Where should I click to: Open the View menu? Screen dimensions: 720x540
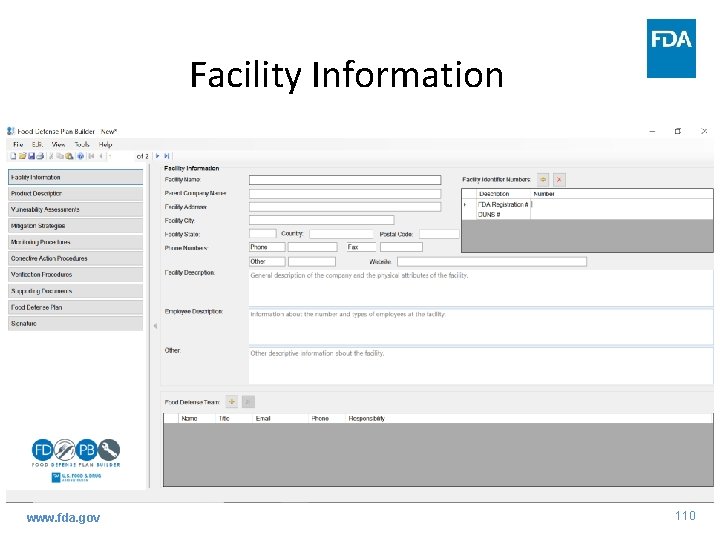pyautogui.click(x=58, y=144)
